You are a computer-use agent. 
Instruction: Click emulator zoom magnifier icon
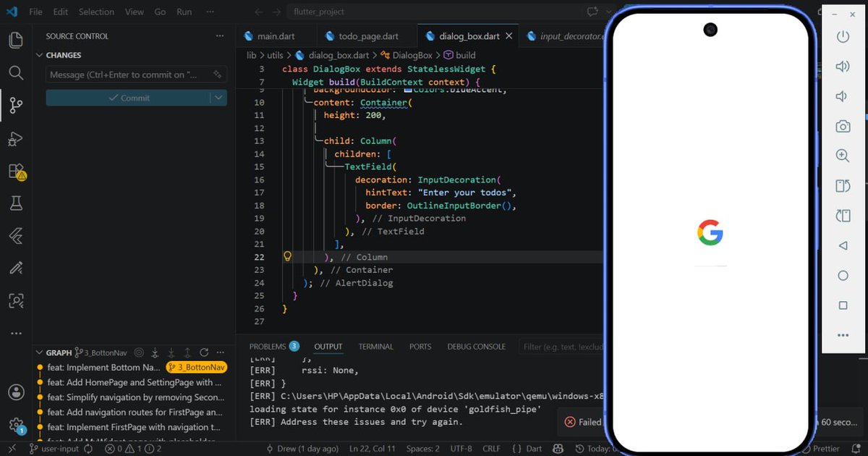pyautogui.click(x=843, y=156)
